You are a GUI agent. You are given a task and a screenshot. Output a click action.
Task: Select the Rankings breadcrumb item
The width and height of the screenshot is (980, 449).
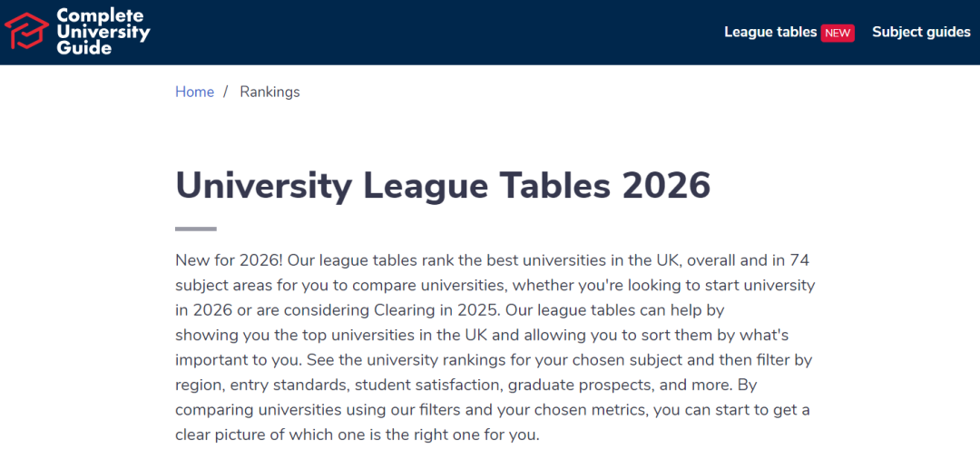269,92
